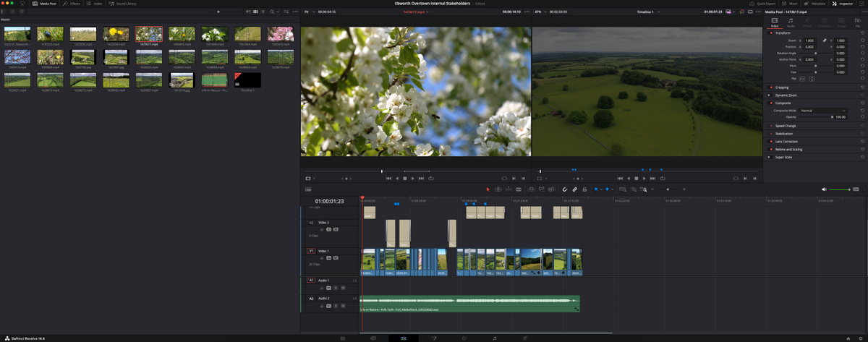This screenshot has width=868, height=342.
Task: Expand the Dynamic Zoom section
Action: [787, 95]
